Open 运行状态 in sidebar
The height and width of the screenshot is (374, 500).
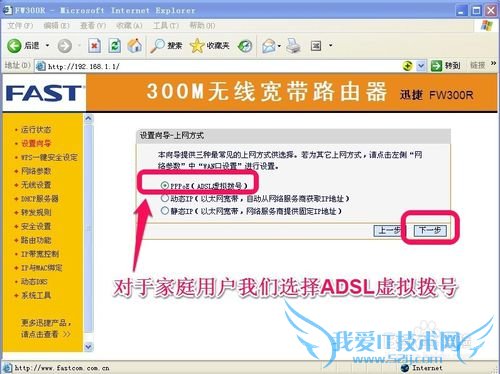(x=36, y=130)
